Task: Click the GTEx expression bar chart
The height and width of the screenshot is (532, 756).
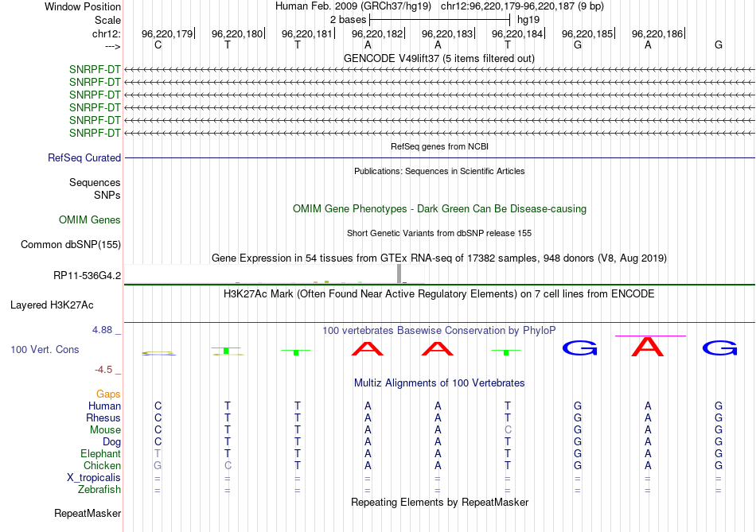Action: pos(275,274)
